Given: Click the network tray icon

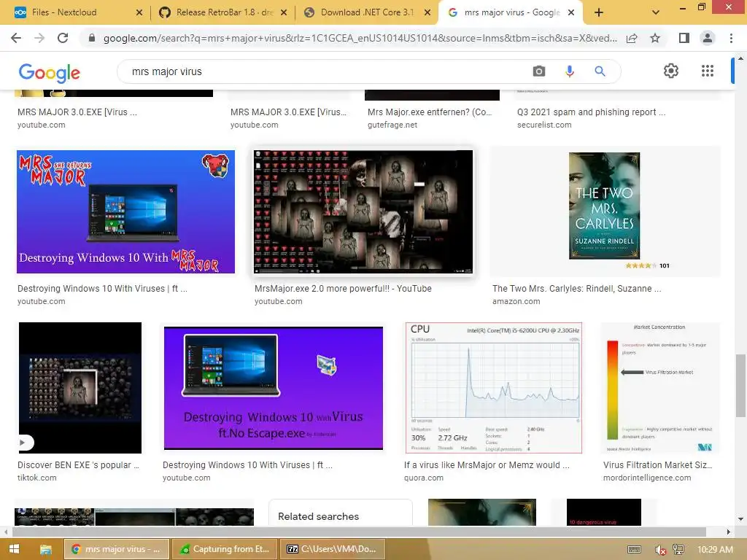Looking at the screenshot, I should point(678,550).
